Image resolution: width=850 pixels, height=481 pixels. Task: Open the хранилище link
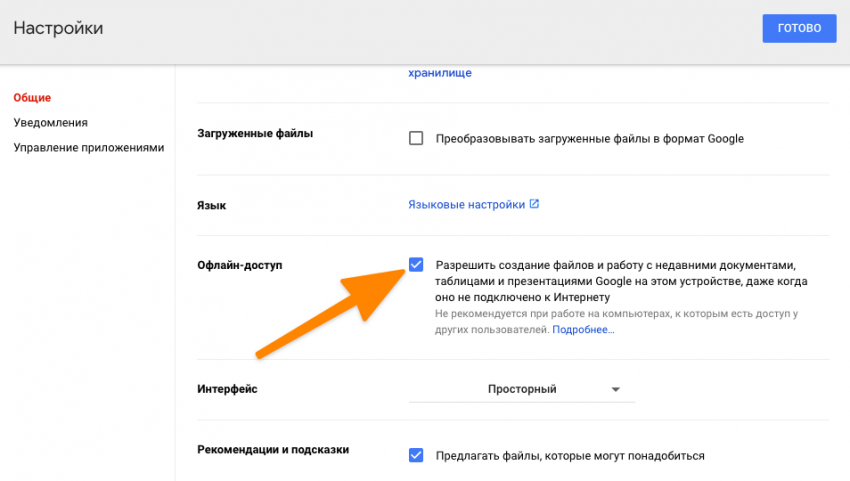pyautogui.click(x=439, y=73)
